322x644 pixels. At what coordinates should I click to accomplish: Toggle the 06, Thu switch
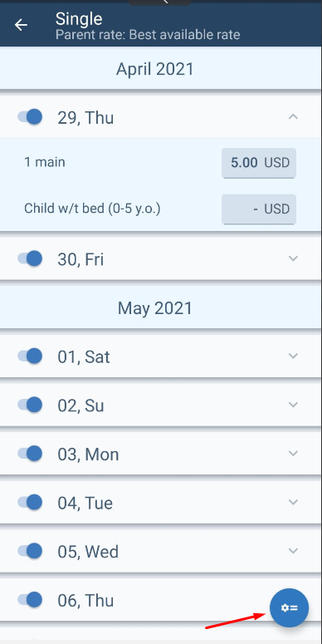pyautogui.click(x=30, y=600)
